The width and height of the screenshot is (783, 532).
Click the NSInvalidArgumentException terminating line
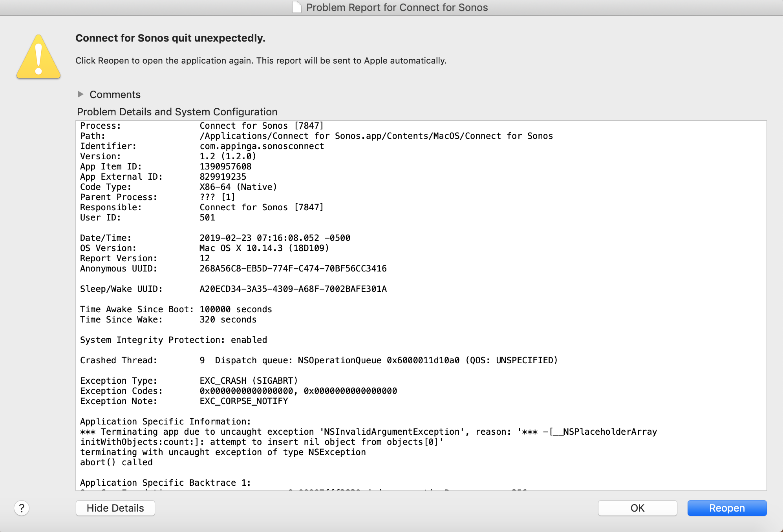368,432
